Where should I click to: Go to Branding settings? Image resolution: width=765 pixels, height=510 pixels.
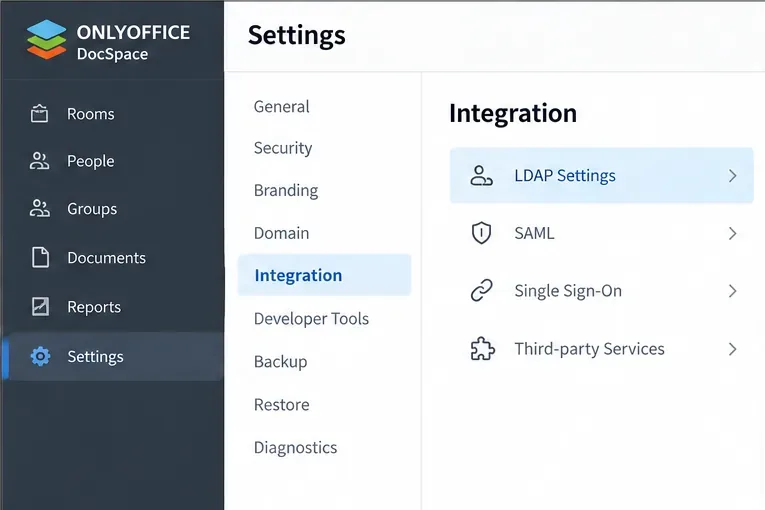click(286, 190)
